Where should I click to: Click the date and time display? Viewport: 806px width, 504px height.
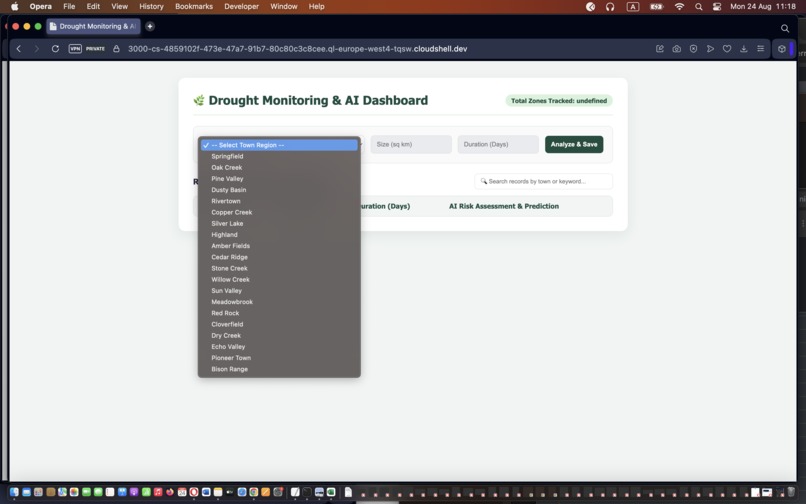[763, 7]
